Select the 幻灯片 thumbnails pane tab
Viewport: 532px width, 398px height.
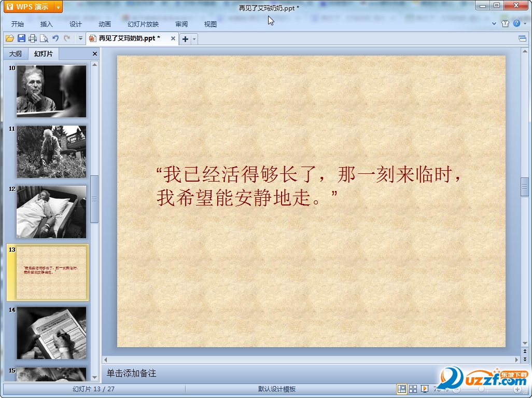44,53
